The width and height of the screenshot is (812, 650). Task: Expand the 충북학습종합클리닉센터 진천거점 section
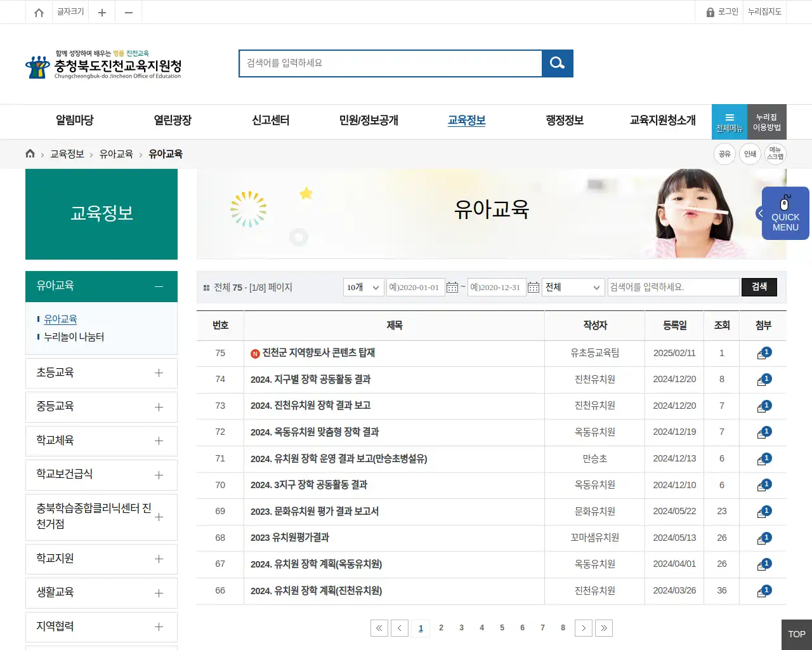(x=159, y=517)
